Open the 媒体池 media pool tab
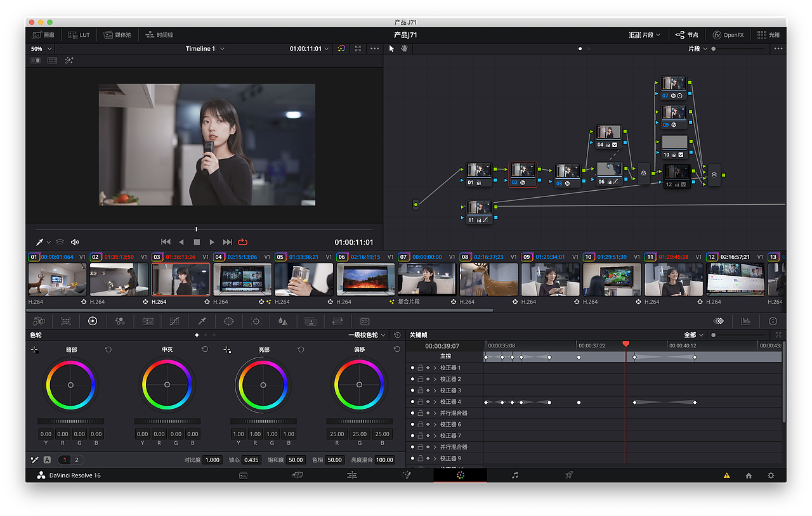The height and width of the screenshot is (516, 812). pyautogui.click(x=117, y=35)
